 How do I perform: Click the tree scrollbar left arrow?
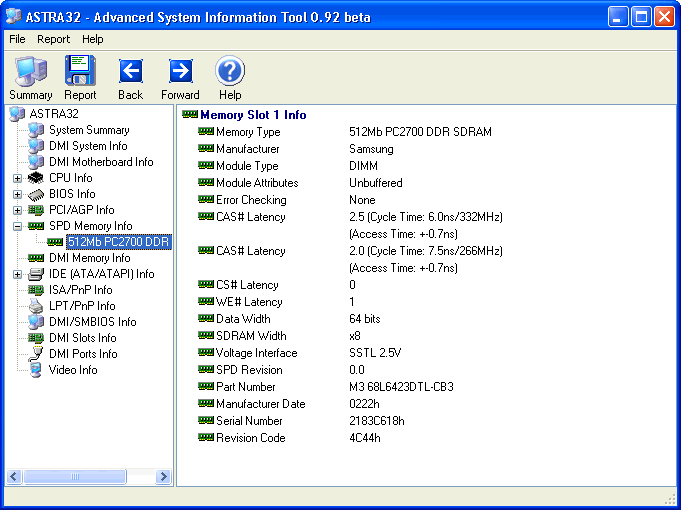pyautogui.click(x=14, y=477)
